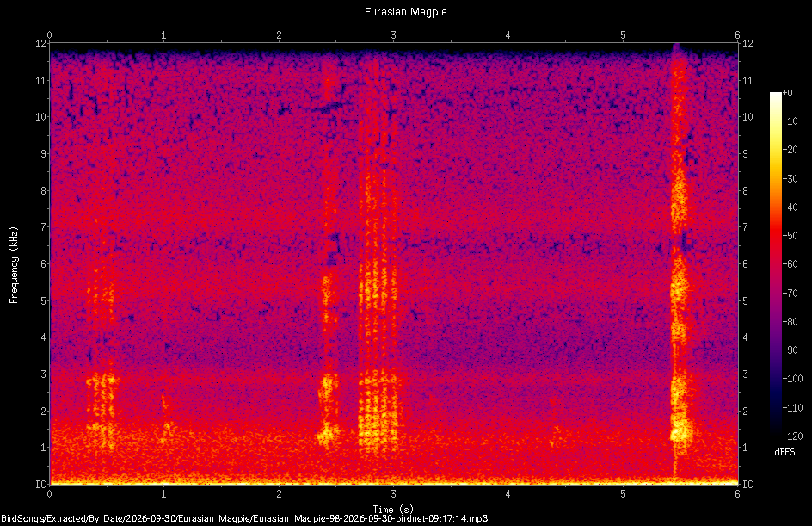
Task: Click the "7" tick on the left frequency axis
Action: pos(43,227)
